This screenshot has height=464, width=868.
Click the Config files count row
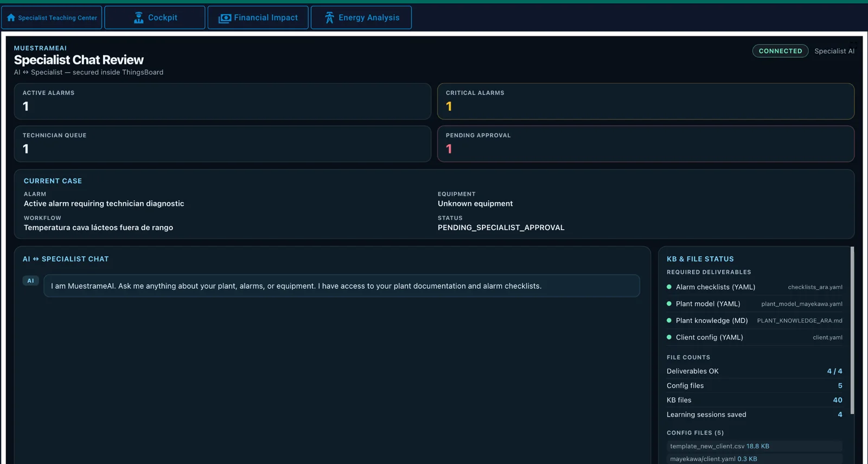pyautogui.click(x=754, y=386)
